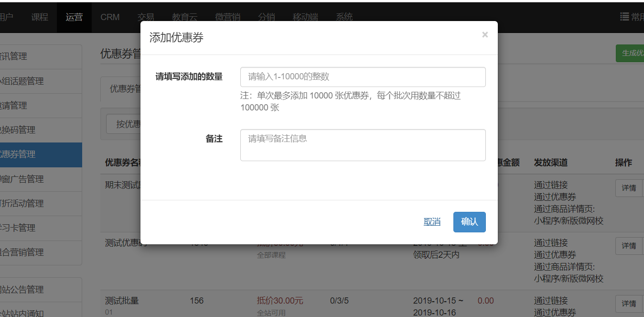Screen dimensions: 644x317
Task: Go to 移动端 in navigation bar
Action: tap(305, 17)
